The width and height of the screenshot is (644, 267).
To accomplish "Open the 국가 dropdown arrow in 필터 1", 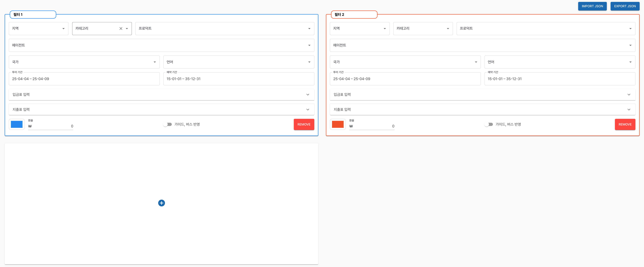I will (155, 62).
